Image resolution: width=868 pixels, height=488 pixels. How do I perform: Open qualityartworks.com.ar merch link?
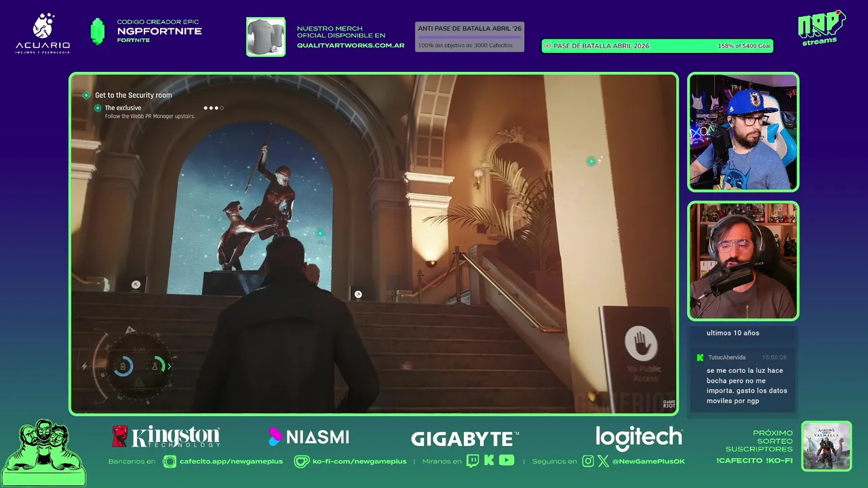(351, 45)
